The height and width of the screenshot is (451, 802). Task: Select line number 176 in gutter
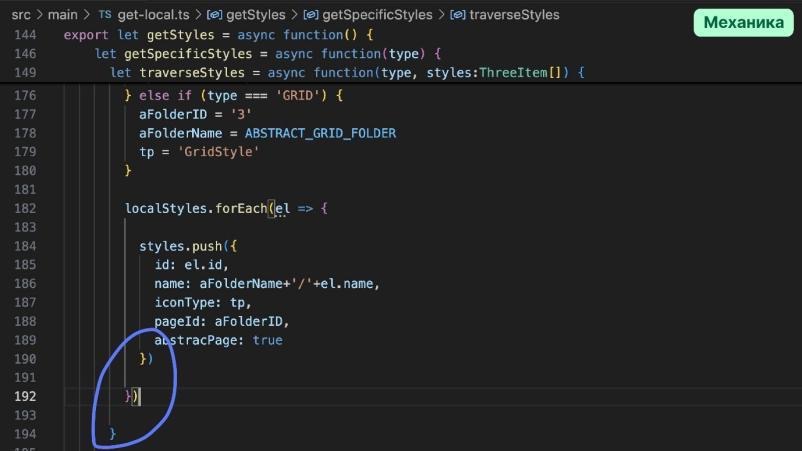coord(25,96)
